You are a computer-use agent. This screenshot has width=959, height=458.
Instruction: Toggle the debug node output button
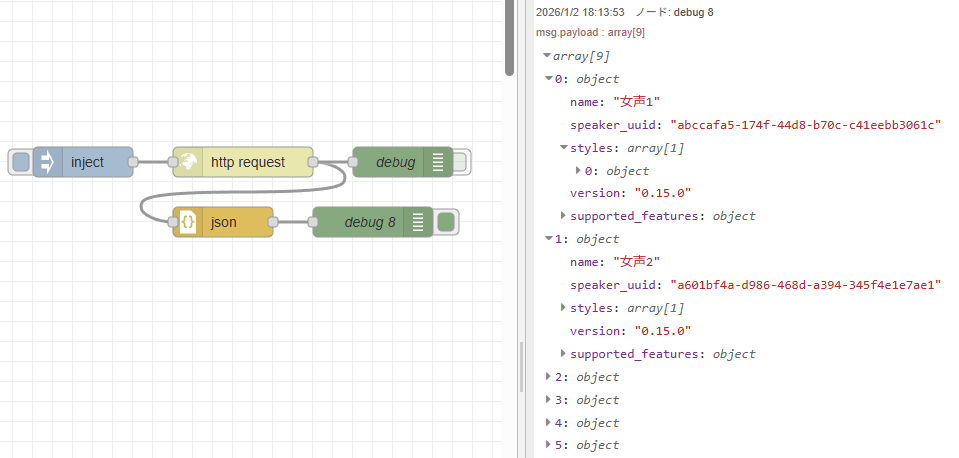pos(460,162)
